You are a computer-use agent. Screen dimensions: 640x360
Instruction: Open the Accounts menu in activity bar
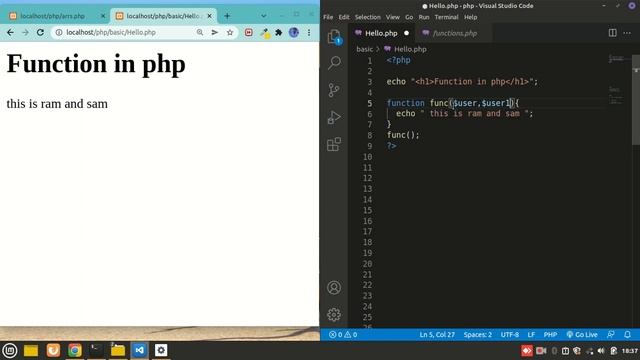tap(334, 288)
